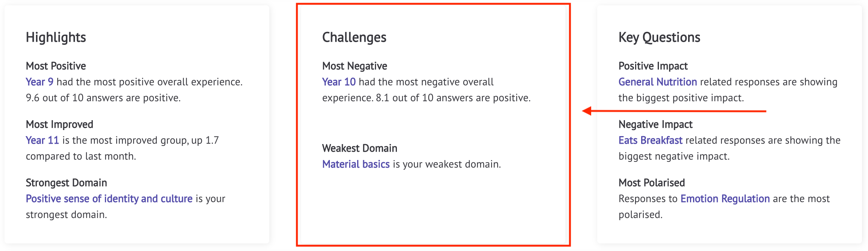Click the Weakest Domain subheading
This screenshot has width=868, height=251.
point(360,148)
